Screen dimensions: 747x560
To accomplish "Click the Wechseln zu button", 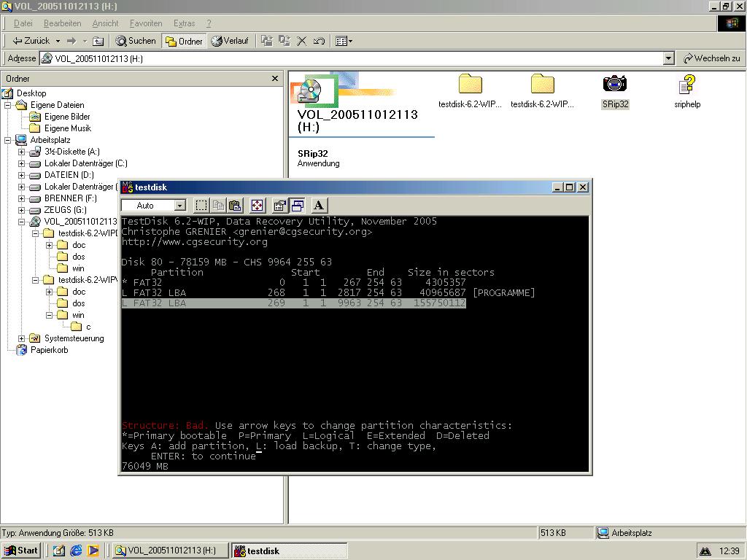I will coord(712,58).
